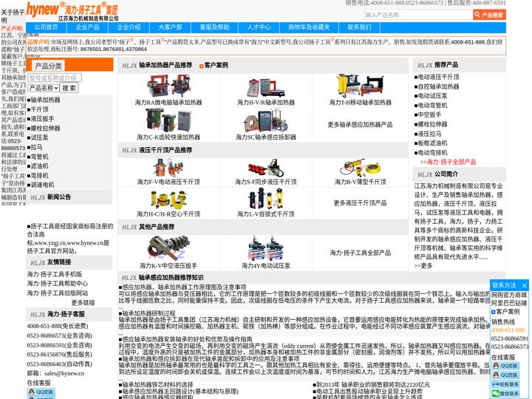Open the 大客户部 nav tab
This screenshot has height=399, width=532.
(x=171, y=27)
